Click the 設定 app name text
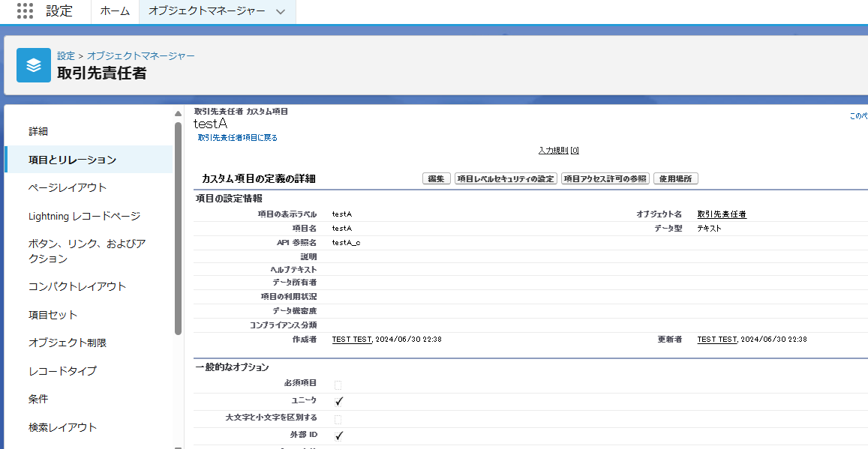 (59, 11)
